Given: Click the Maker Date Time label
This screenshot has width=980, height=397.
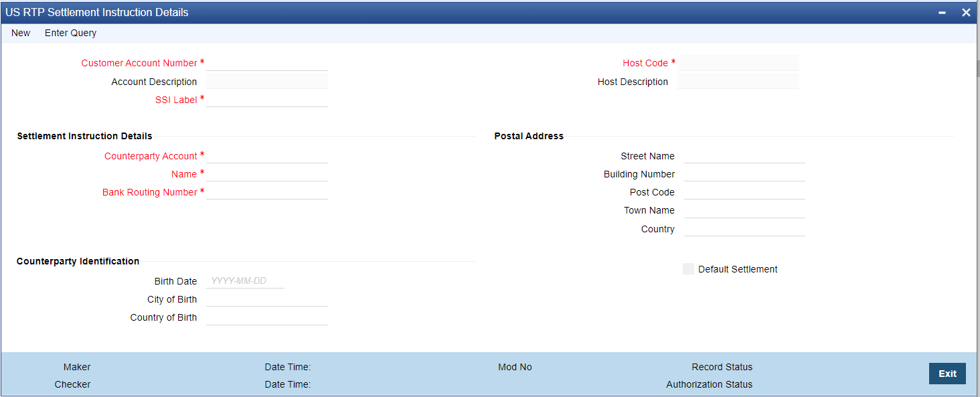Looking at the screenshot, I should 288,367.
